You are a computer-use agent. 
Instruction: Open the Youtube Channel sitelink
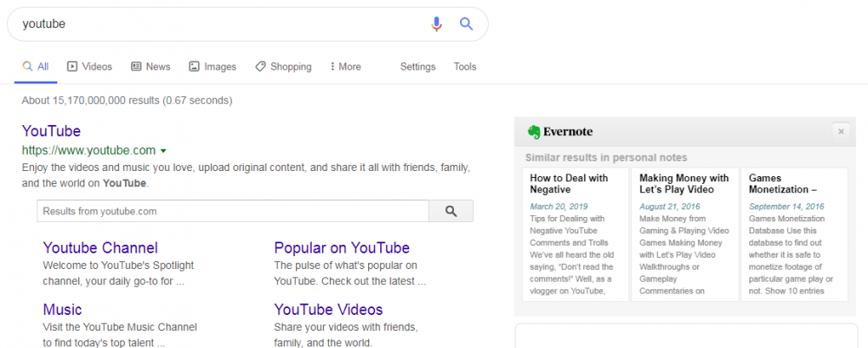(100, 247)
